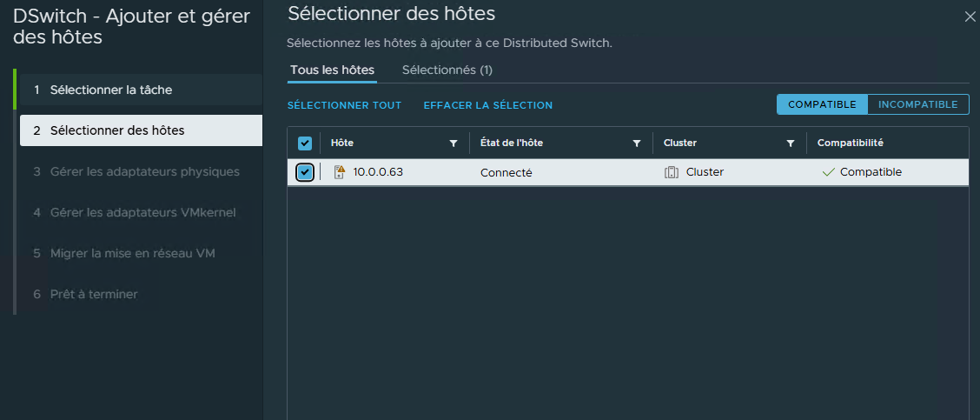Click the host icon beside 10.0.0.63

340,172
